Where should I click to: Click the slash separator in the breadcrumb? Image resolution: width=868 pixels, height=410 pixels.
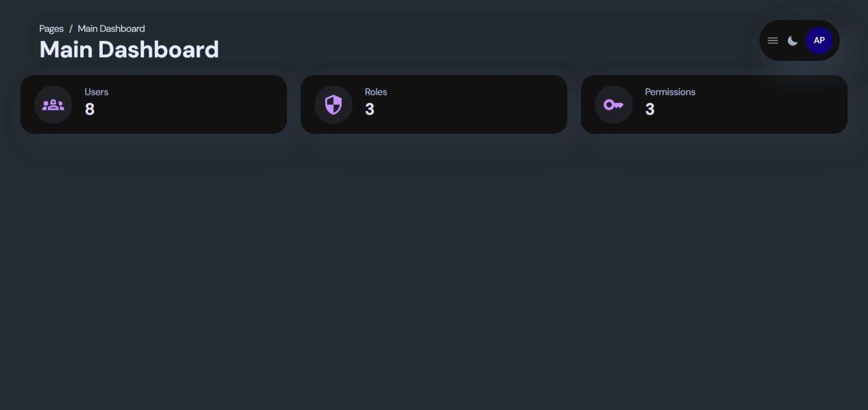(71, 29)
